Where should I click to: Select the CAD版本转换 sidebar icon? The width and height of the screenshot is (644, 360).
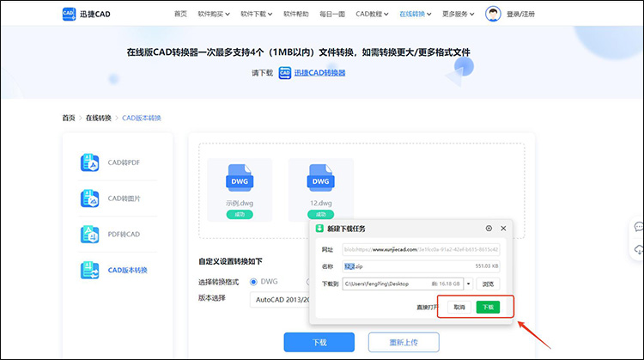coord(89,270)
